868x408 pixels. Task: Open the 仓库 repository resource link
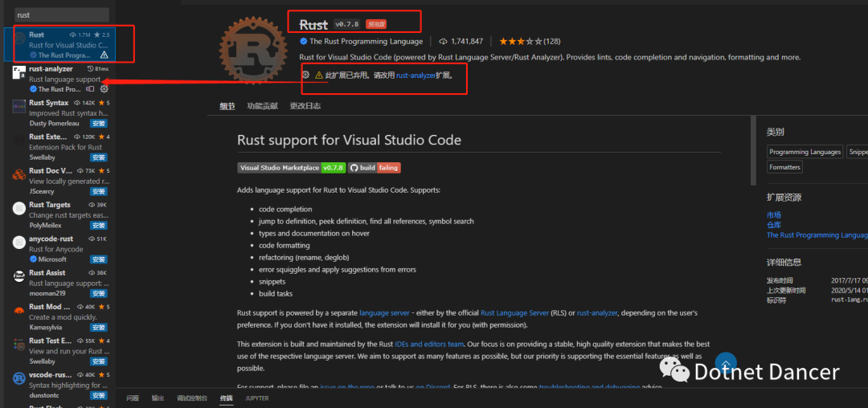pyautogui.click(x=774, y=225)
